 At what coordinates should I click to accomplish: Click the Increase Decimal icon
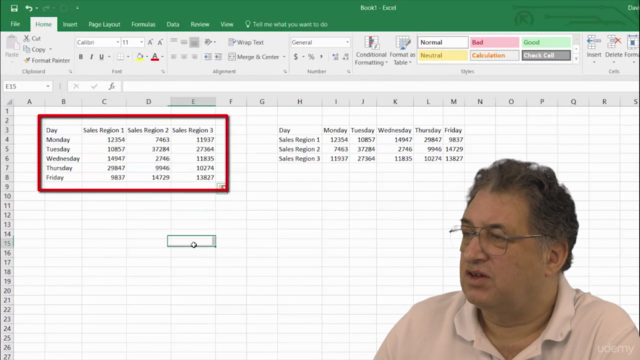click(335, 57)
